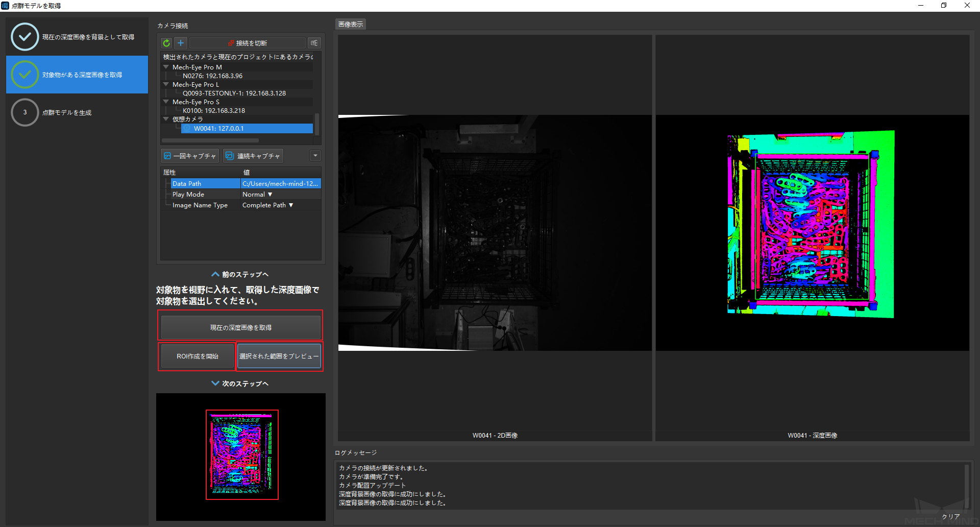This screenshot has height=527, width=980.
Task: Click the 現在の深度画像を取得 button
Action: (x=240, y=328)
